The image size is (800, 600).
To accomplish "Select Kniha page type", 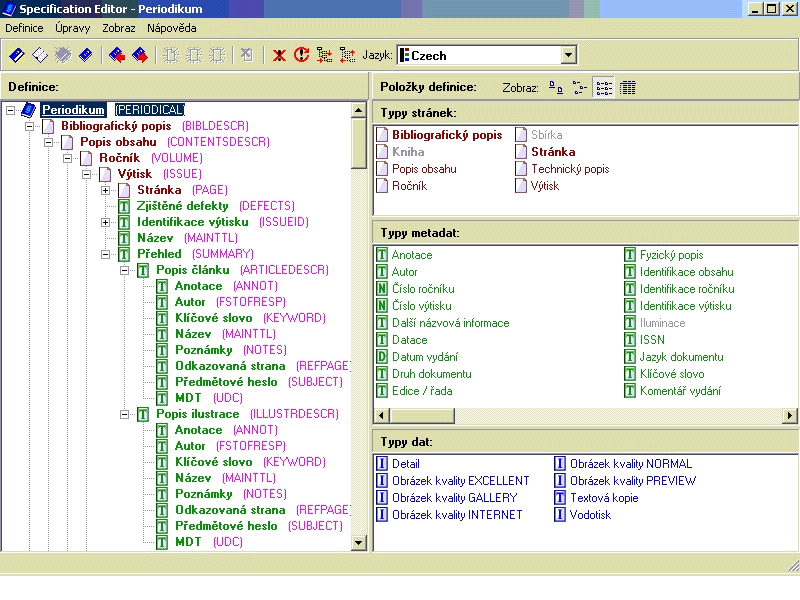I will pos(408,152).
